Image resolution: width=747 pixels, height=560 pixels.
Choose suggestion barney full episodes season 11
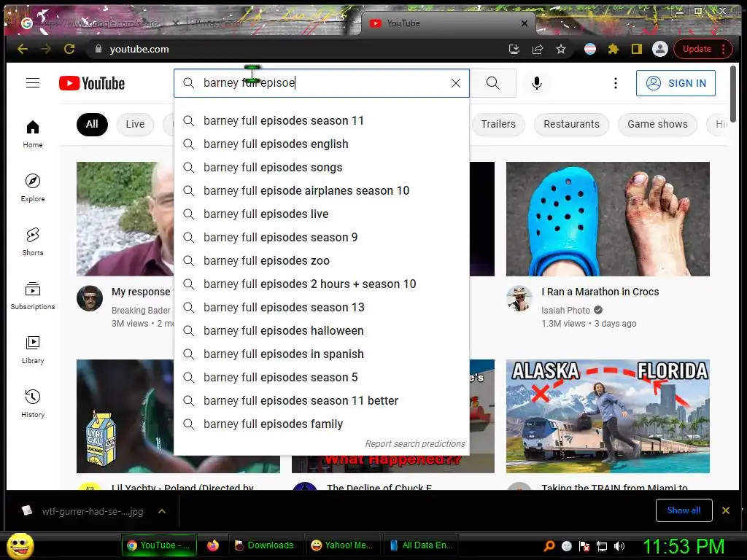point(322,121)
